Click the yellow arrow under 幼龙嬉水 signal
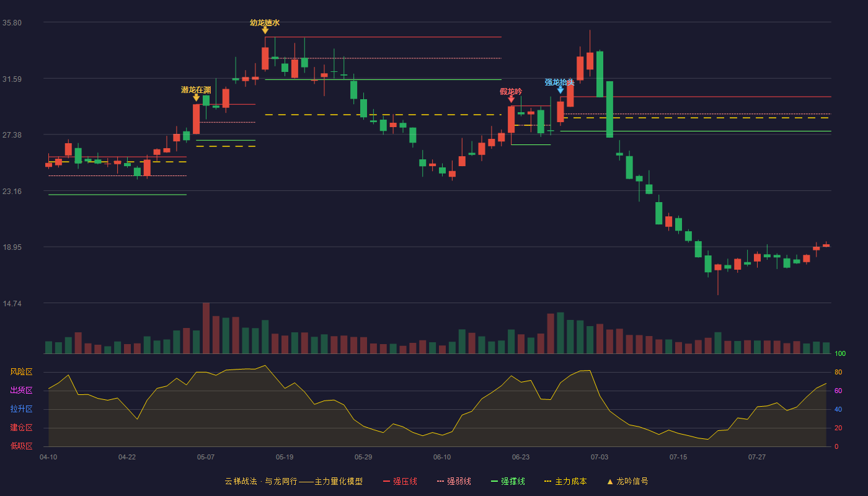The image size is (868, 496). tap(265, 30)
